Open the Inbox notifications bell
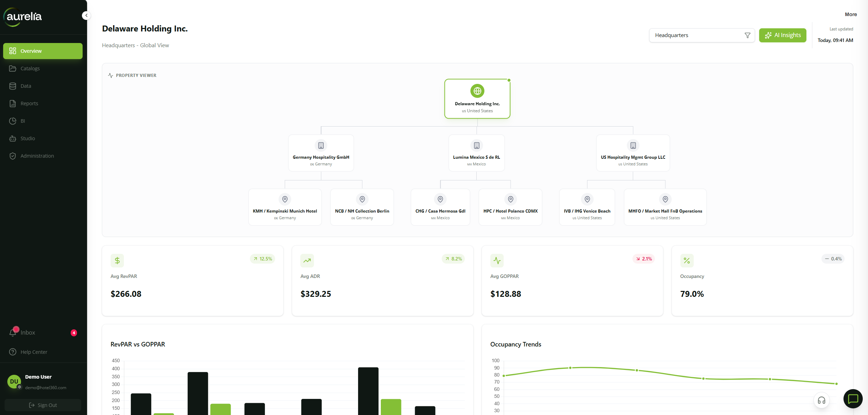 (13, 332)
